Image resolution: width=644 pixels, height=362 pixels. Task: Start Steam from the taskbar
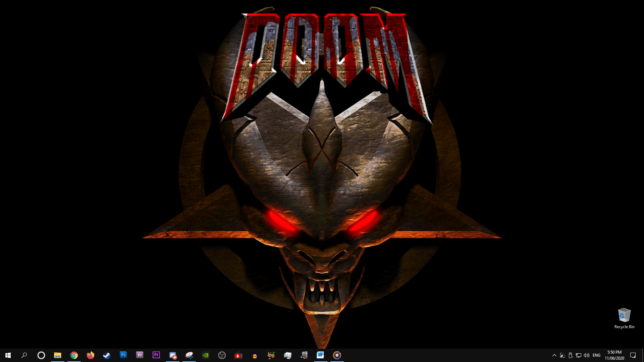pos(107,355)
